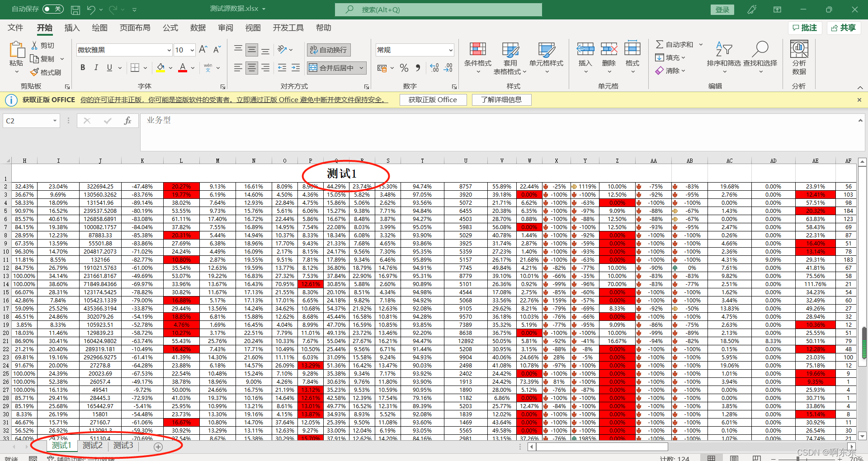This screenshot has height=461, width=868.
Task: Toggle Wrap Text button
Action: click(329, 50)
